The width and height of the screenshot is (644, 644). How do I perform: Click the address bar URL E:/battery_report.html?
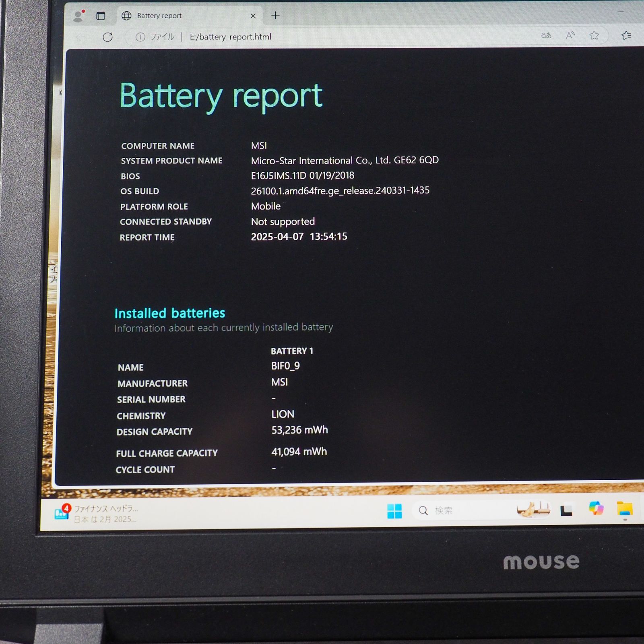[231, 37]
